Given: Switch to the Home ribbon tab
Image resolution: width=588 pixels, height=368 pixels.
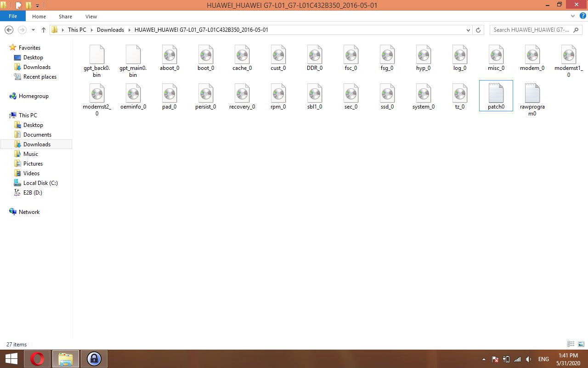Looking at the screenshot, I should (39, 17).
